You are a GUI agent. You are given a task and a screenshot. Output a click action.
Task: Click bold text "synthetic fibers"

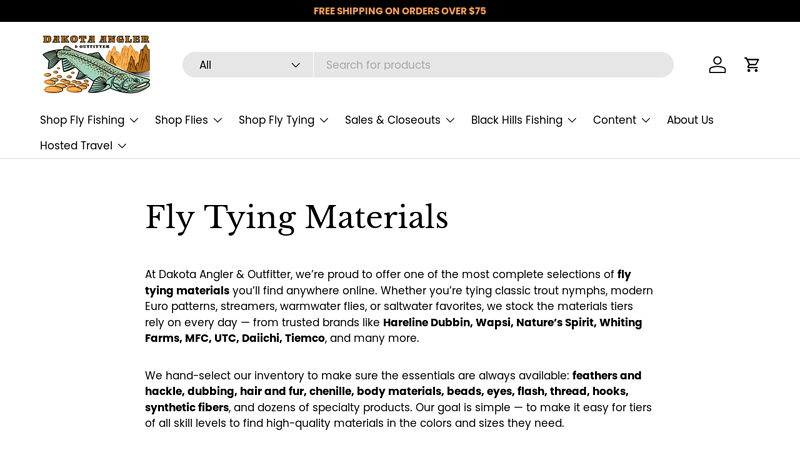click(x=187, y=408)
